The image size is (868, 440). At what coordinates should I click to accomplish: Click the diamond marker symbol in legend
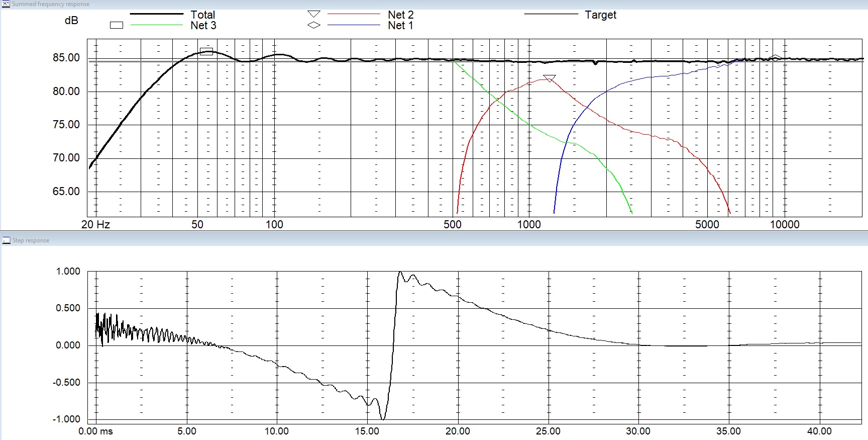click(x=314, y=25)
